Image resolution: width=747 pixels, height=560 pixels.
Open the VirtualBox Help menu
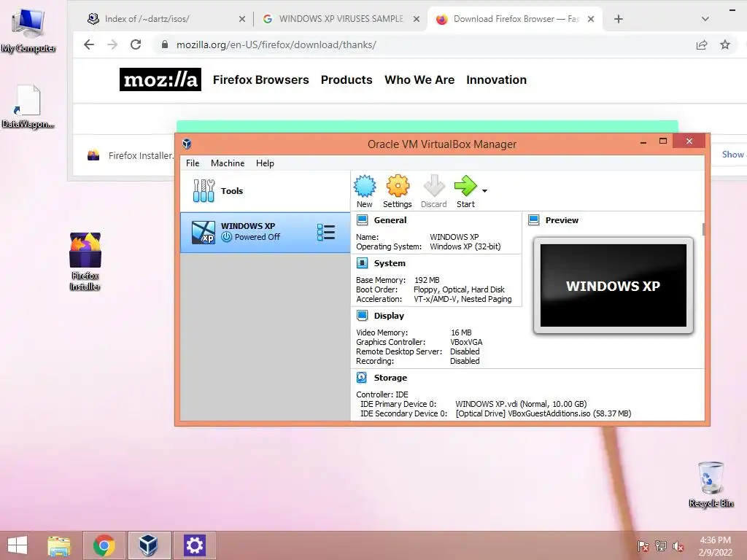(265, 163)
